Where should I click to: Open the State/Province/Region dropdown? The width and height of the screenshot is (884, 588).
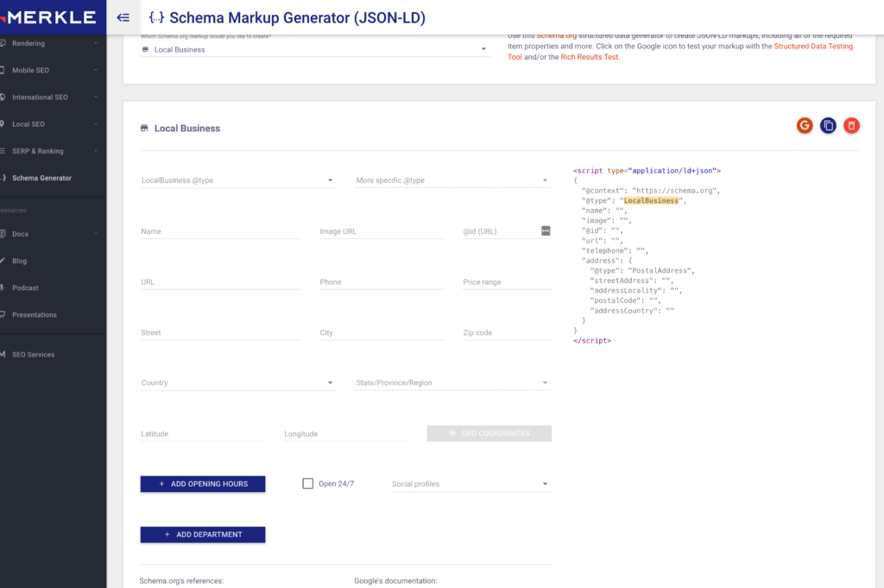[452, 383]
